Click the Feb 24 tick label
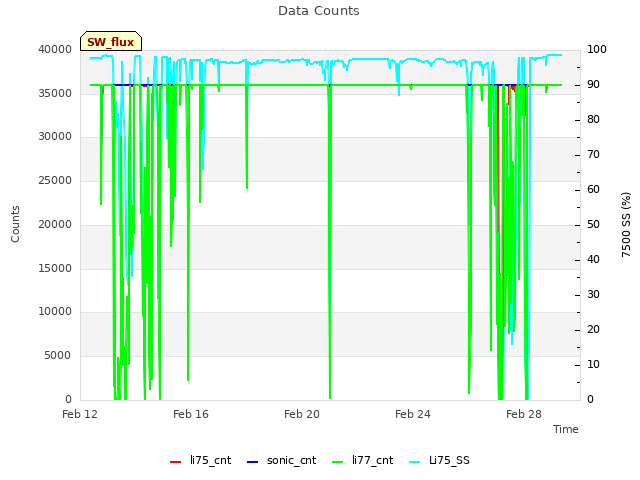This screenshot has width=640, height=480. point(413,414)
